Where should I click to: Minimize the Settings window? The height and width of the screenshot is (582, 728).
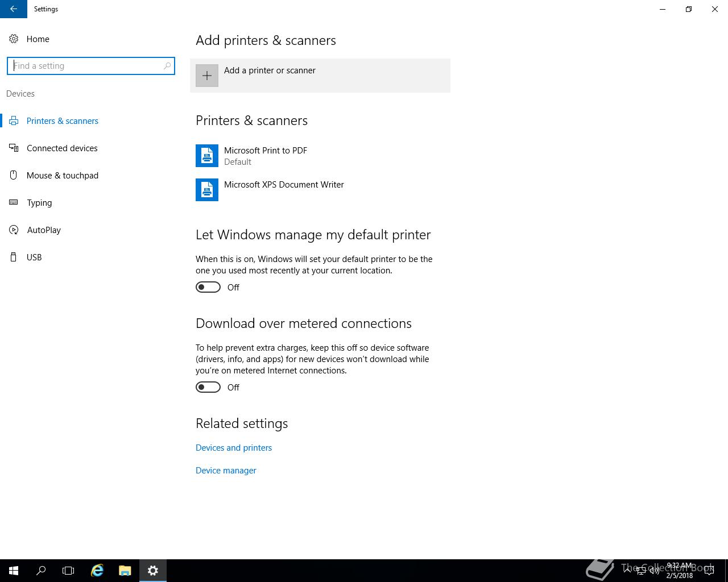coord(663,9)
